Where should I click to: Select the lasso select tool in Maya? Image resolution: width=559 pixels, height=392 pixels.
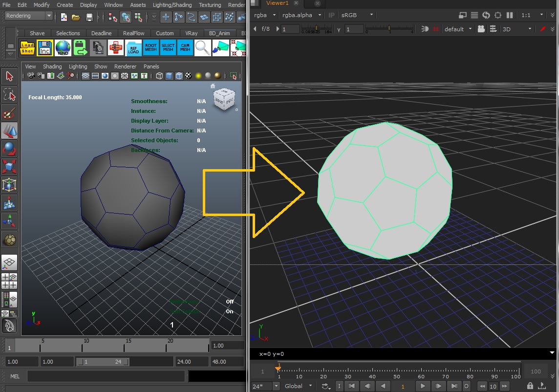pyautogui.click(x=9, y=95)
